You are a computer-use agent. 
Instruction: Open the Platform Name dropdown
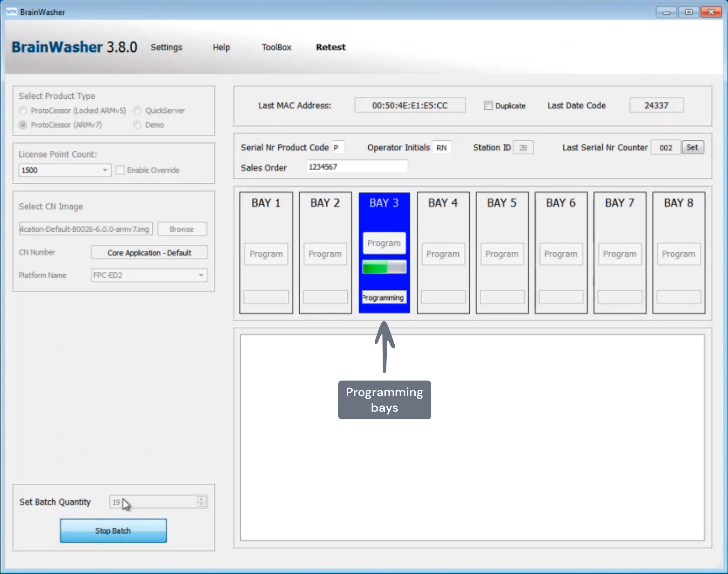click(x=201, y=275)
